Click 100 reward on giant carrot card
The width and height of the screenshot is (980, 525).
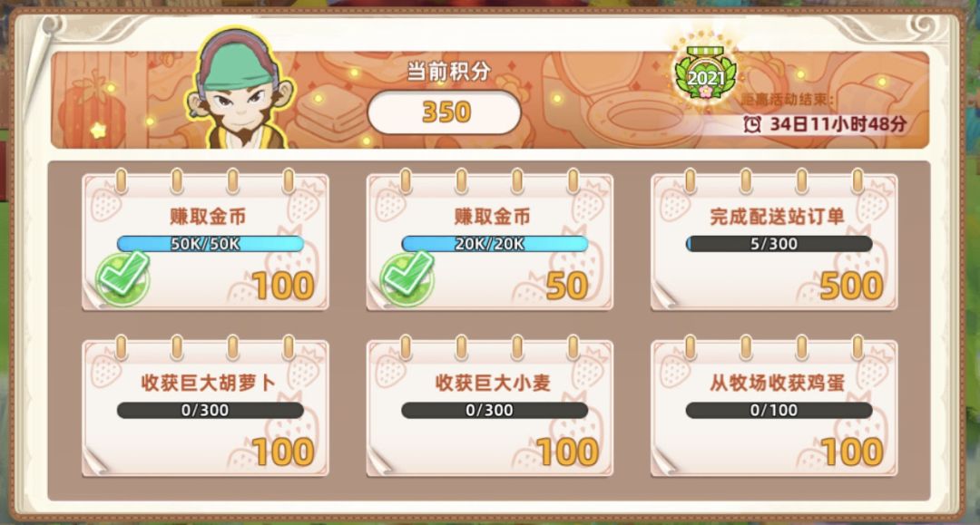[x=283, y=452]
